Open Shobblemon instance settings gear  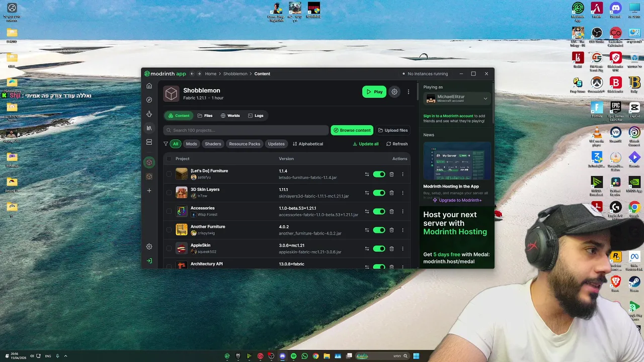394,92
